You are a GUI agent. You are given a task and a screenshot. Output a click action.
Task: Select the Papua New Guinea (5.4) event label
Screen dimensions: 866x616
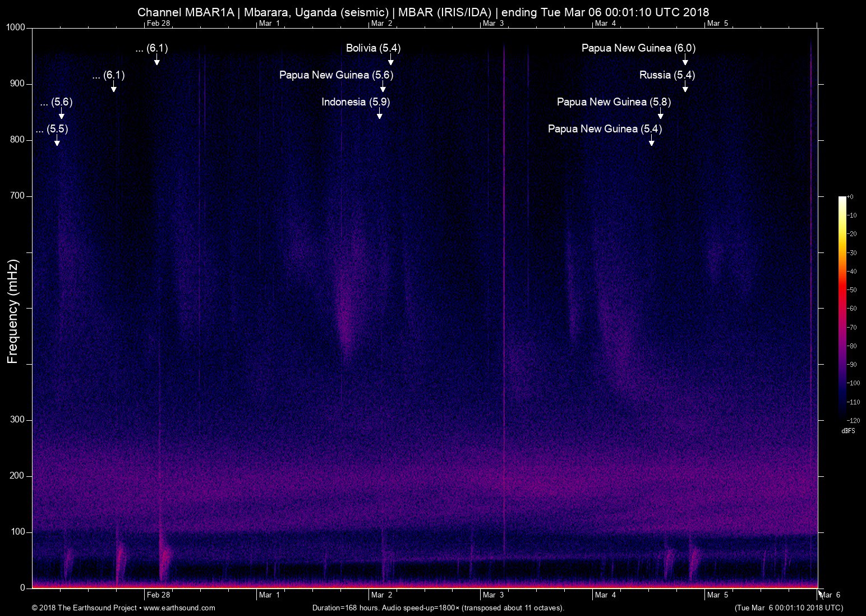pyautogui.click(x=605, y=129)
